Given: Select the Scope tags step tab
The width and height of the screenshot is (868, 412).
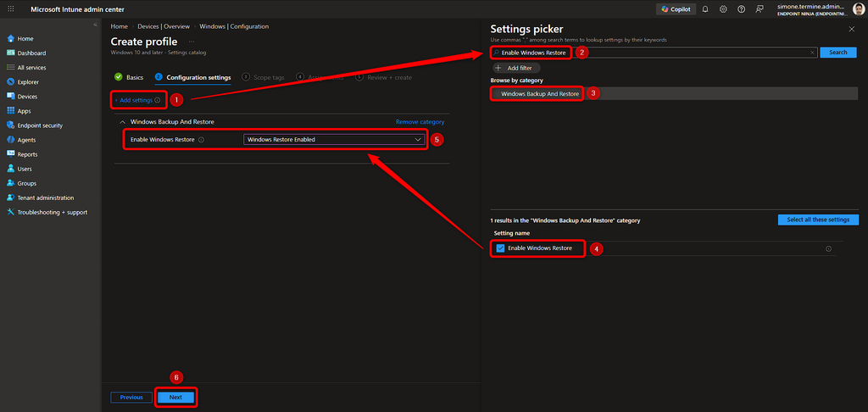Looking at the screenshot, I should 264,77.
